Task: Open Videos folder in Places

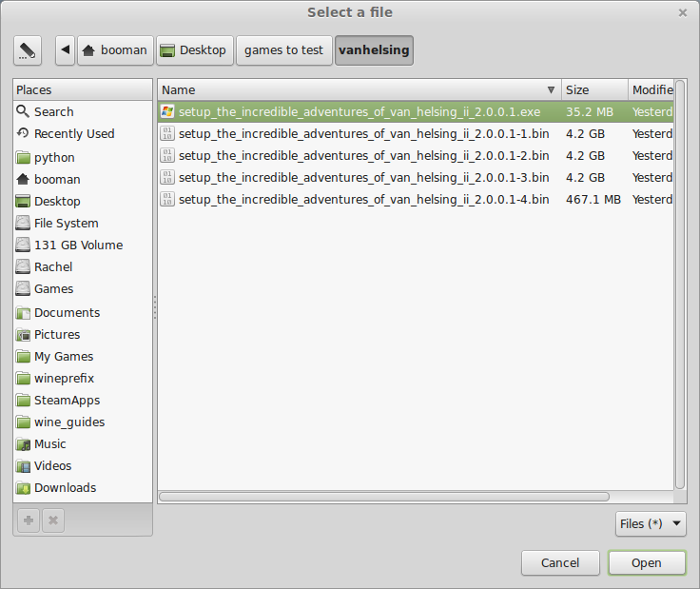Action: [82, 466]
